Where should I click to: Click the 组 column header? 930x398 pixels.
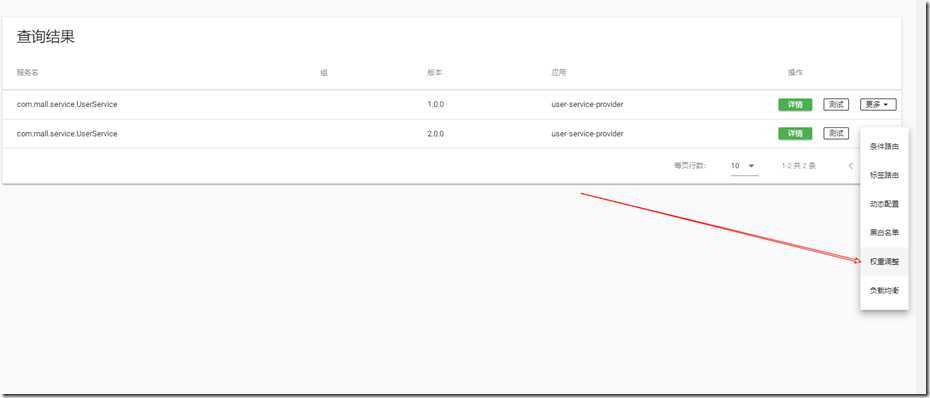324,73
